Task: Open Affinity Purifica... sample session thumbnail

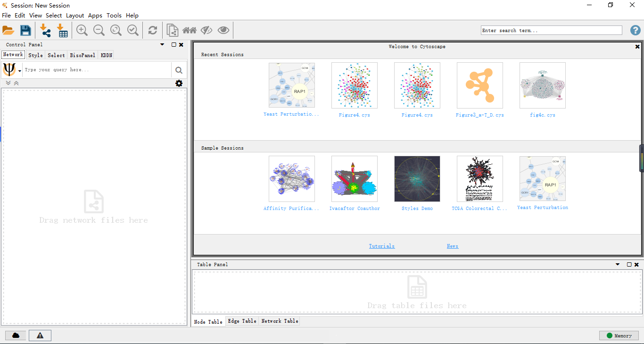Action: point(292,179)
